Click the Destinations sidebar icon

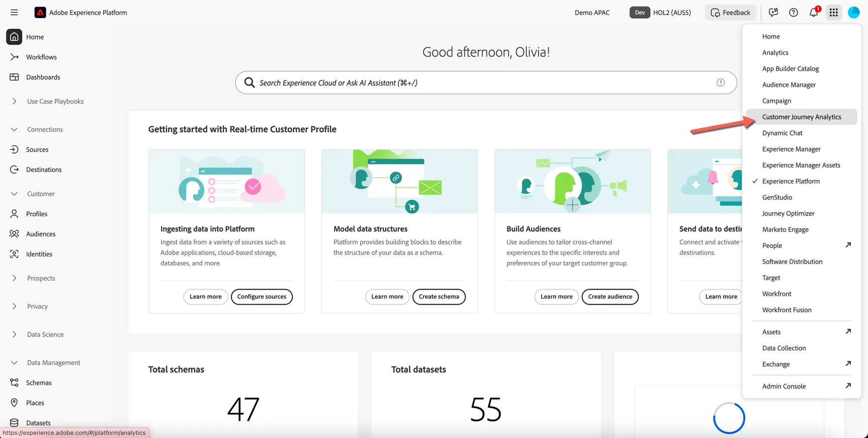coord(14,169)
